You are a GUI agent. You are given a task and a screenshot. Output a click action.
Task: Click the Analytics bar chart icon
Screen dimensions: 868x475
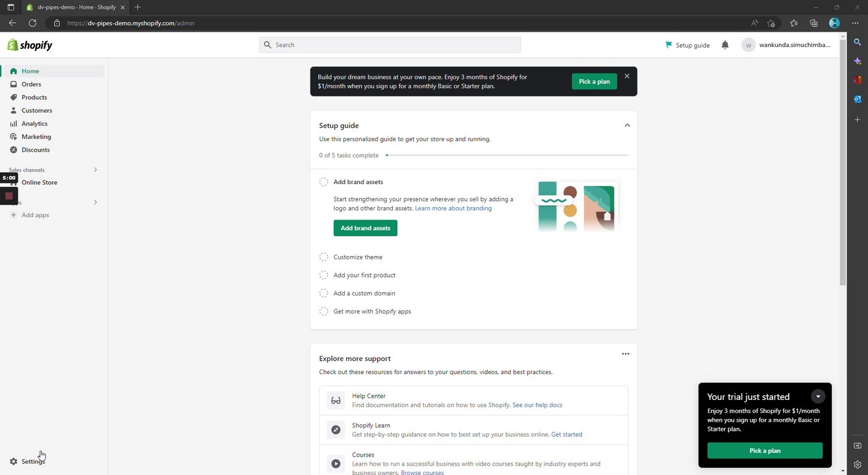pos(14,124)
